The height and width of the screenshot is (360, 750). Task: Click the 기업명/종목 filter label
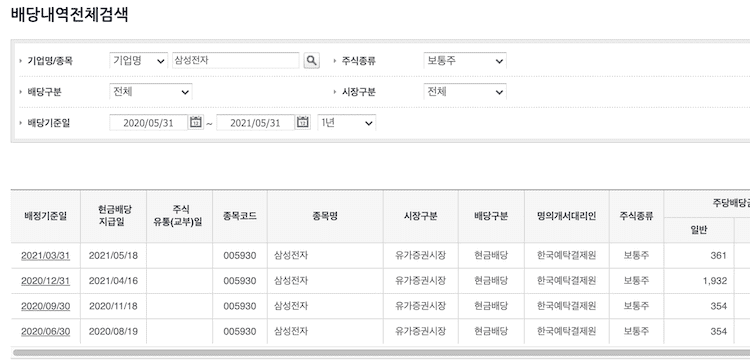[50, 61]
